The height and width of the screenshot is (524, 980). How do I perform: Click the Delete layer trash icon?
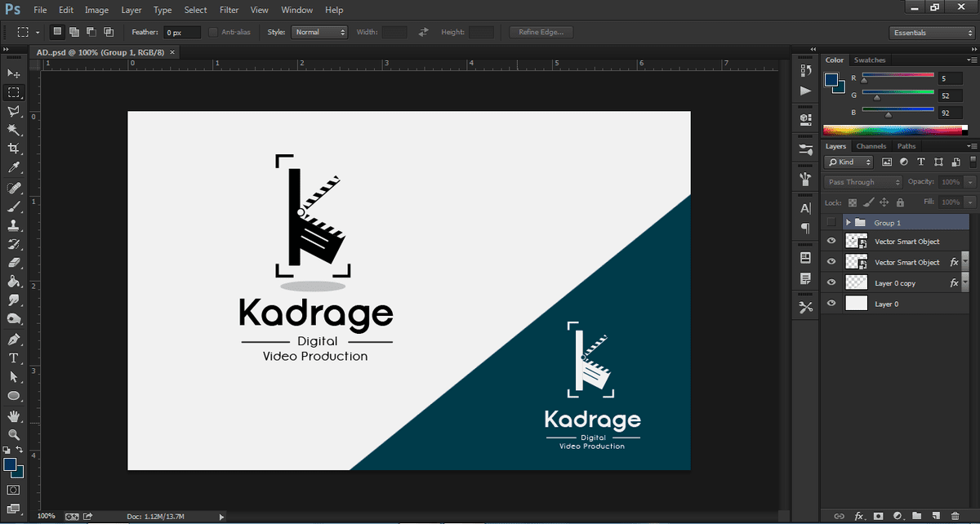point(955,516)
